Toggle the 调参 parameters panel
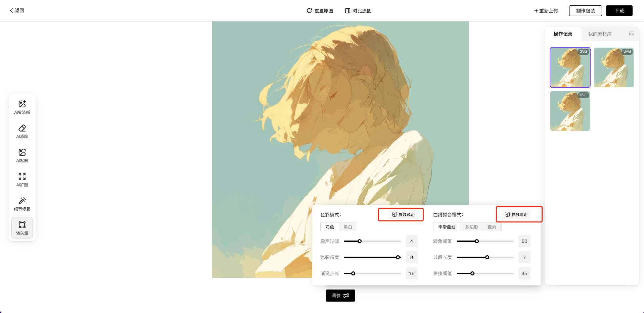Viewport: 644px width, 313px height. point(340,296)
